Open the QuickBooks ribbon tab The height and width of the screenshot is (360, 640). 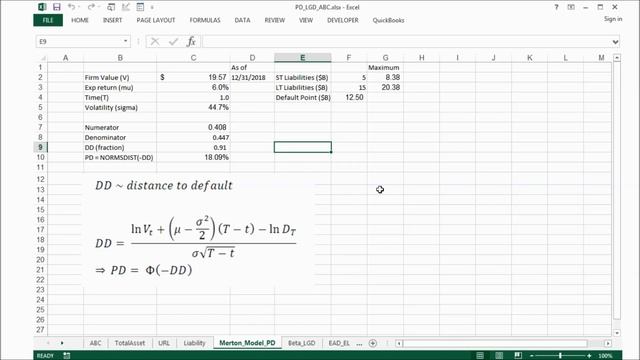388,20
